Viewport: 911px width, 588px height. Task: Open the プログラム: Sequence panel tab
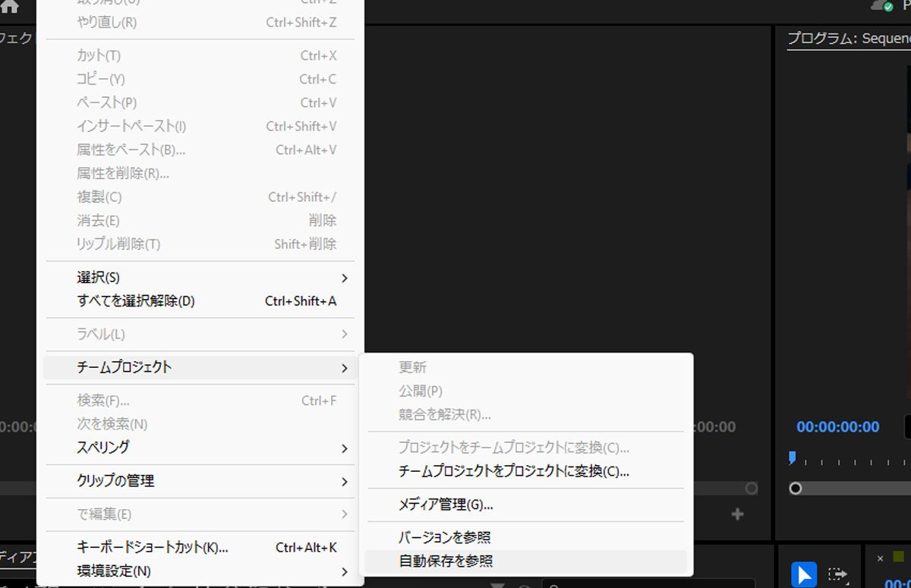click(x=849, y=38)
